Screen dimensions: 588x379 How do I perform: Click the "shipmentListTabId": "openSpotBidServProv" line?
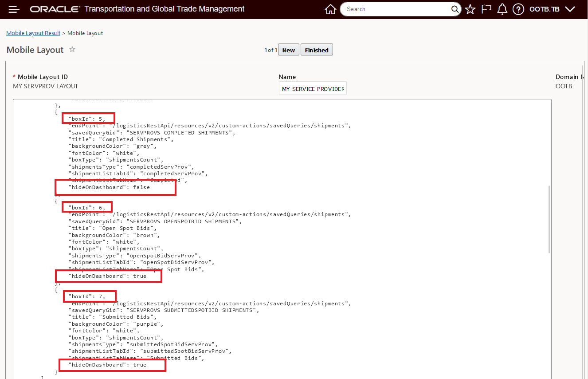pos(141,262)
